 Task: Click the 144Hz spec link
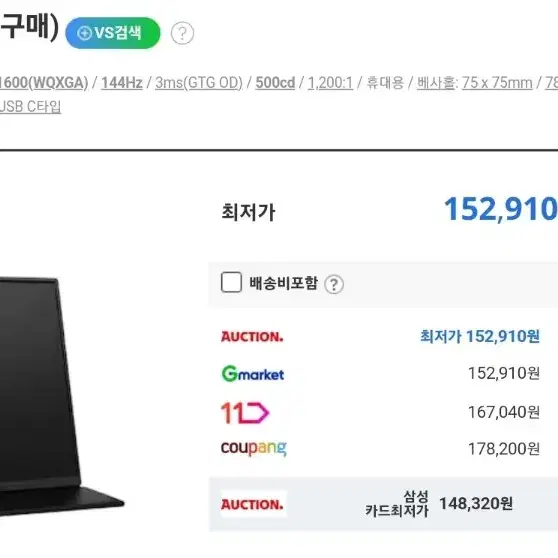122,83
